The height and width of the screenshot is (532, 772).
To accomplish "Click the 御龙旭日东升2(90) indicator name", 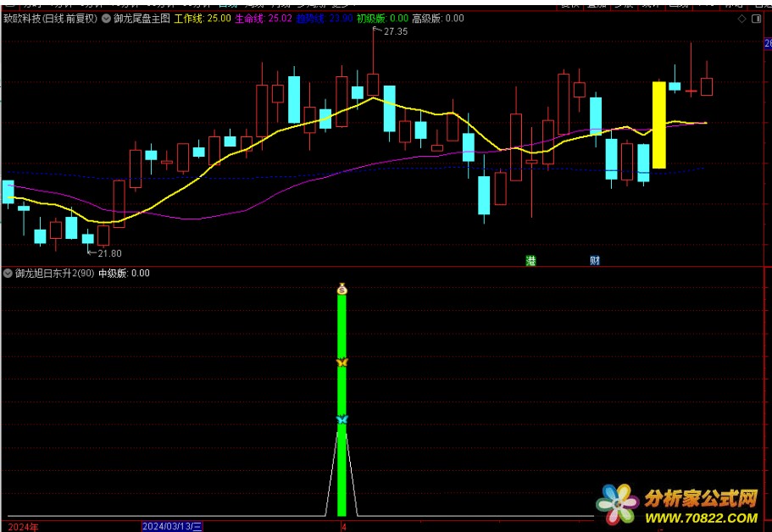I will pyautogui.click(x=54, y=274).
